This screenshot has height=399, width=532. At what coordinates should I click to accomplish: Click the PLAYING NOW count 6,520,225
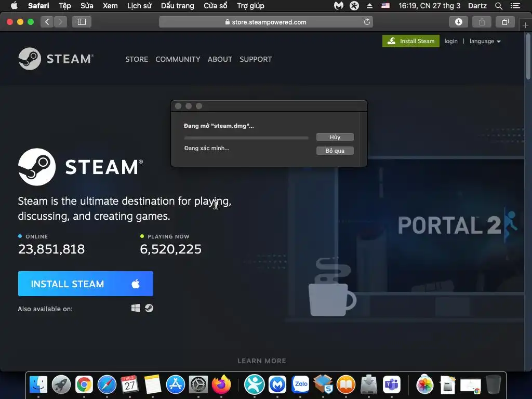tap(170, 249)
